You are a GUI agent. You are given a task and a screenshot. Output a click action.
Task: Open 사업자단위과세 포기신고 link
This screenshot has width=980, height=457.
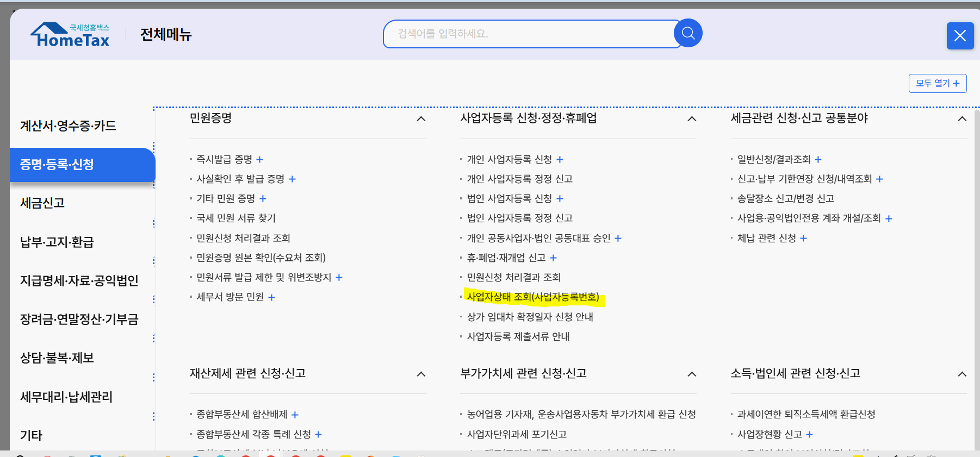coord(517,434)
